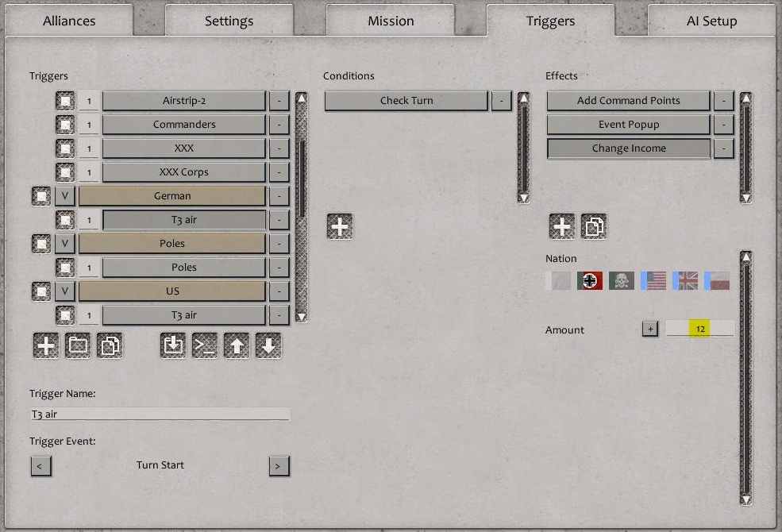Add a new effect with plus icon
Viewport: 782px width, 532px height.
[562, 226]
